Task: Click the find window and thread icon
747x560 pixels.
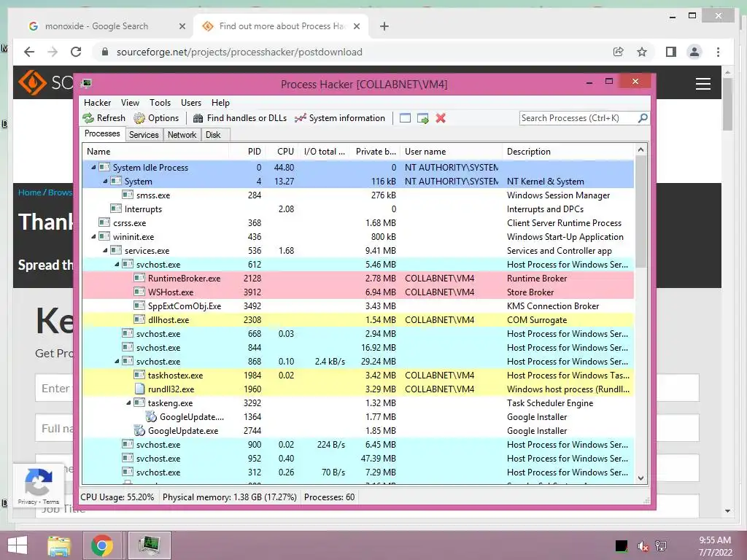Action: [422, 118]
